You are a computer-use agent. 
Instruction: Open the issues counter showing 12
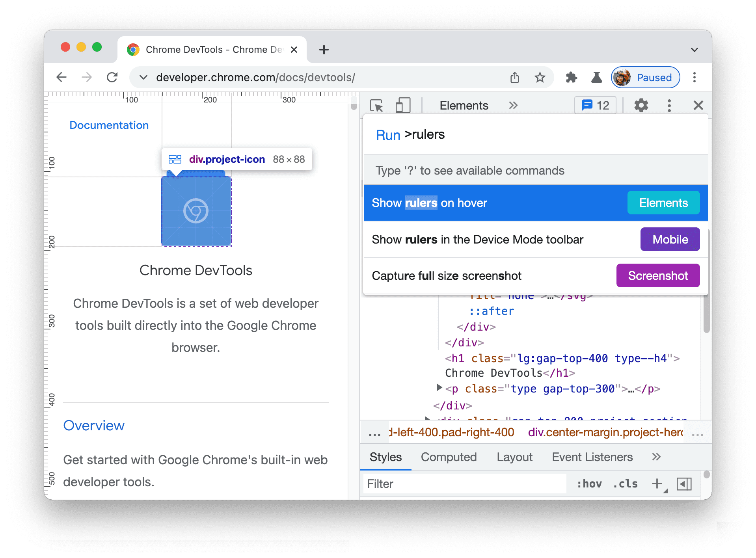(594, 105)
